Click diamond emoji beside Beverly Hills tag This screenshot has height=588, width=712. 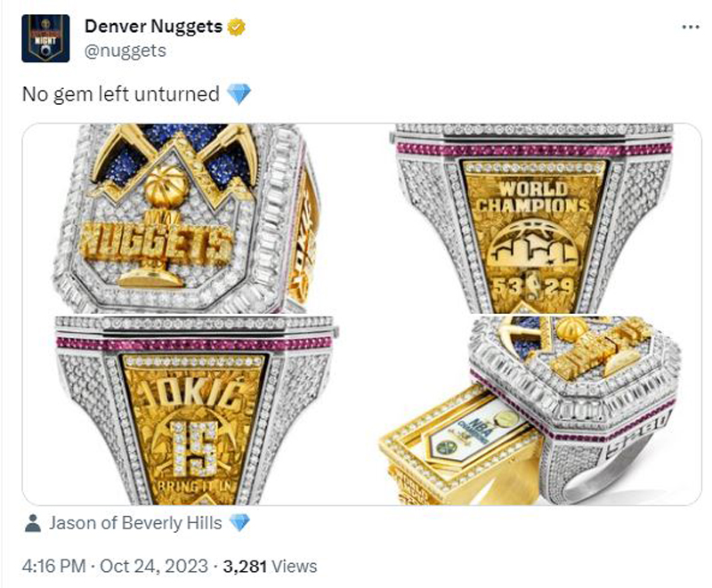tap(239, 523)
